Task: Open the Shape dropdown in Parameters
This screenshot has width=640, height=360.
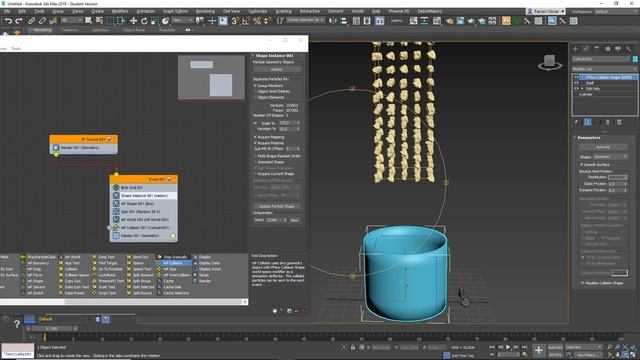Action: 610,157
